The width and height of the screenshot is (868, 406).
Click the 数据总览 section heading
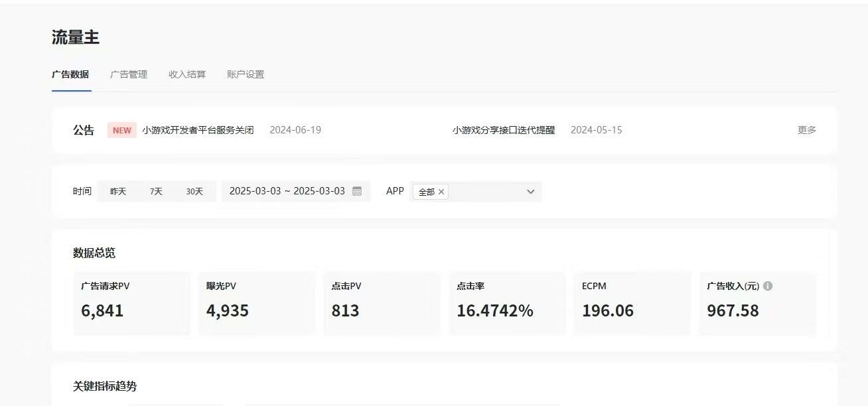[x=94, y=253]
